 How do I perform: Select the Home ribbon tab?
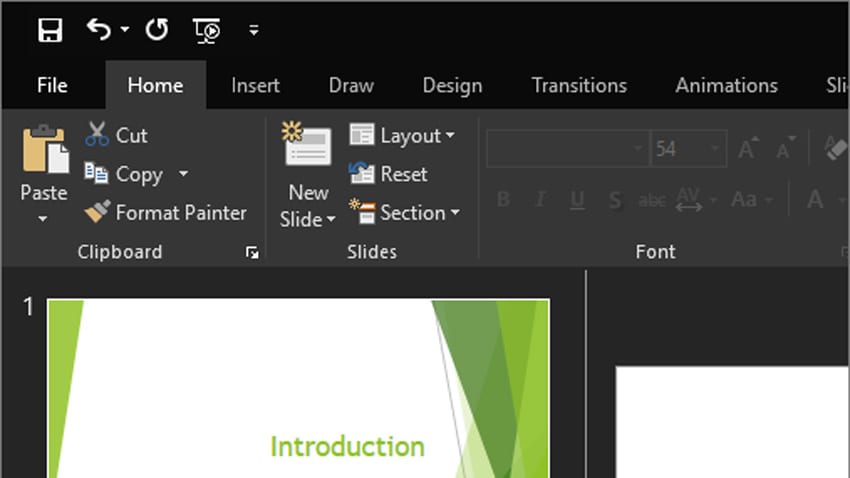point(155,86)
